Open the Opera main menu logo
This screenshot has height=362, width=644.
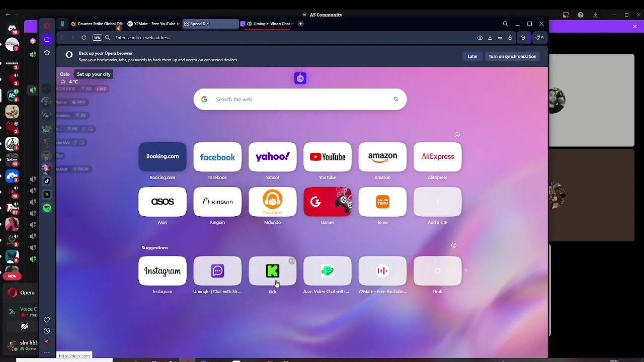click(x=47, y=26)
